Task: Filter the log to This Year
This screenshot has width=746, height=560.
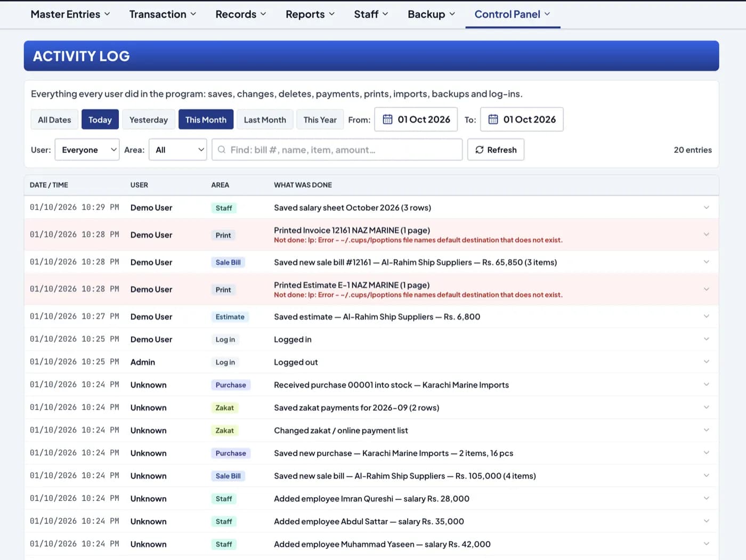Action: (320, 119)
